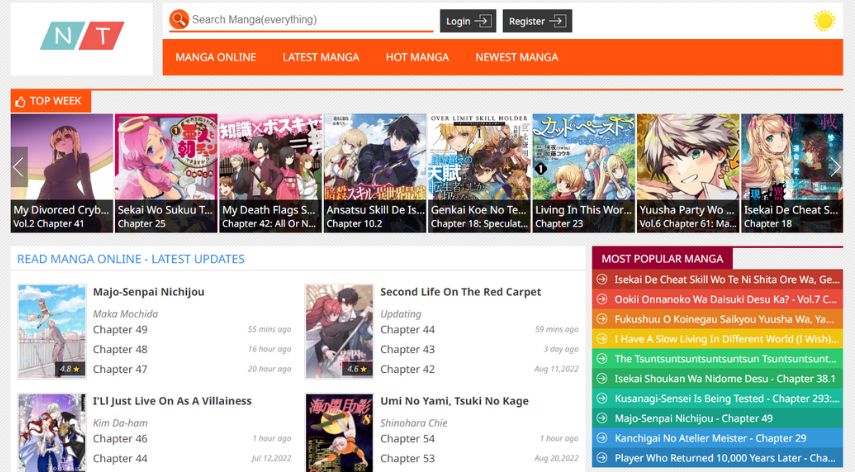This screenshot has width=855, height=472.
Task: Open Kusanagi-Sensei Is Being Tested entry
Action: (x=726, y=398)
